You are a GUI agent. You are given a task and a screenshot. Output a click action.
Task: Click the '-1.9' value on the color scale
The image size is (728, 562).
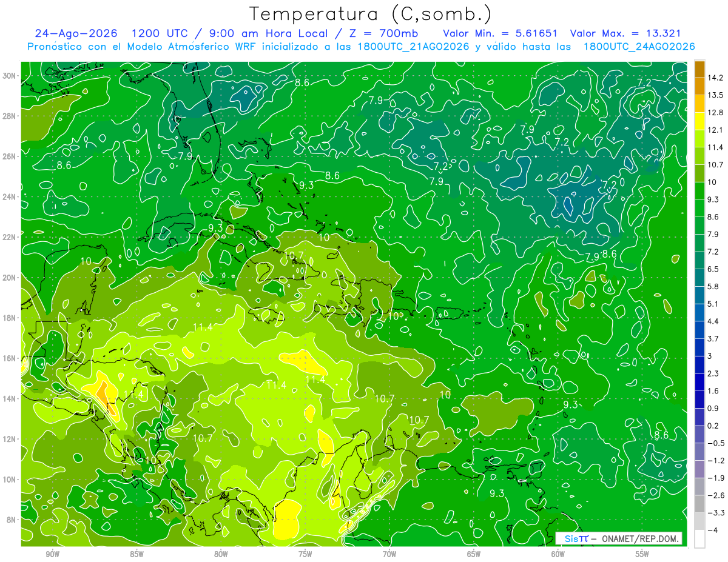pyautogui.click(x=715, y=478)
